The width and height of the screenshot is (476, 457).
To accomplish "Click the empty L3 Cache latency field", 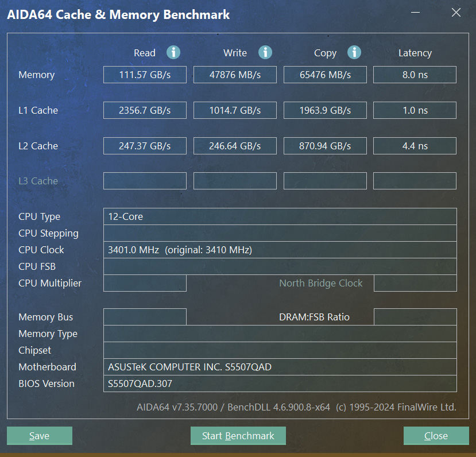I will pyautogui.click(x=415, y=181).
